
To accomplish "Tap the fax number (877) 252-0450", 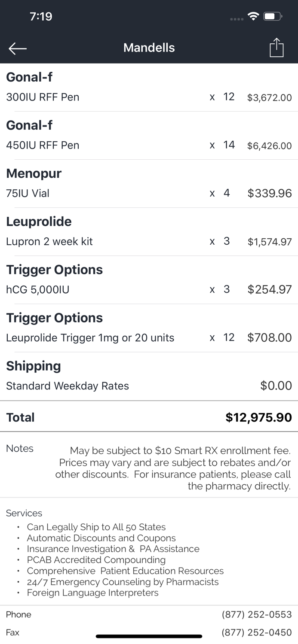I will tap(256, 632).
